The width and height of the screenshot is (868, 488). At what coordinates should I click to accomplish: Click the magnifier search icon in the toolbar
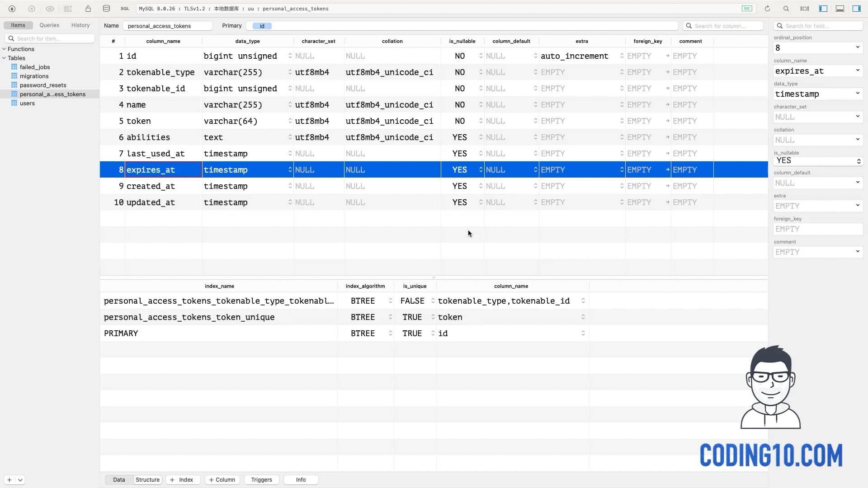[x=786, y=9]
